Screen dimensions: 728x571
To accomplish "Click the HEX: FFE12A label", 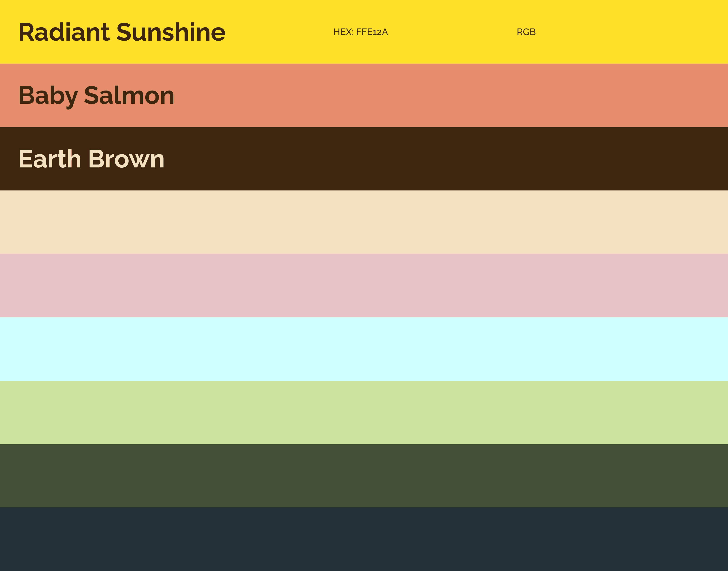I will 360,32.
